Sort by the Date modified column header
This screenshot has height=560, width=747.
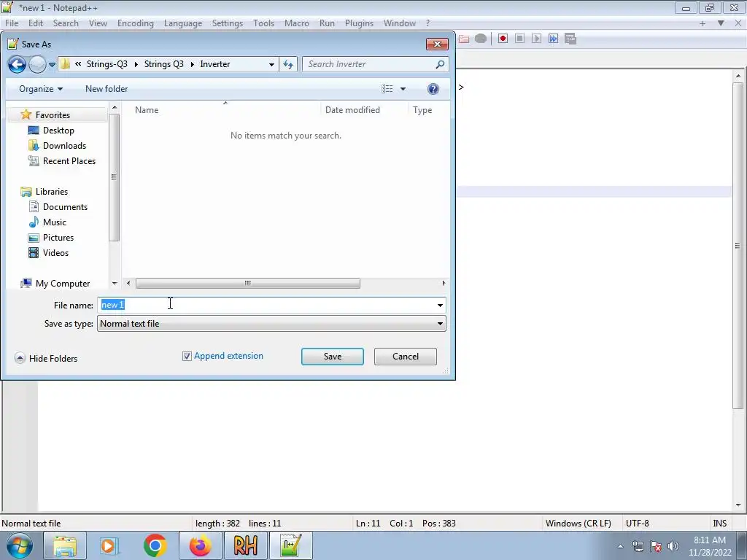352,110
